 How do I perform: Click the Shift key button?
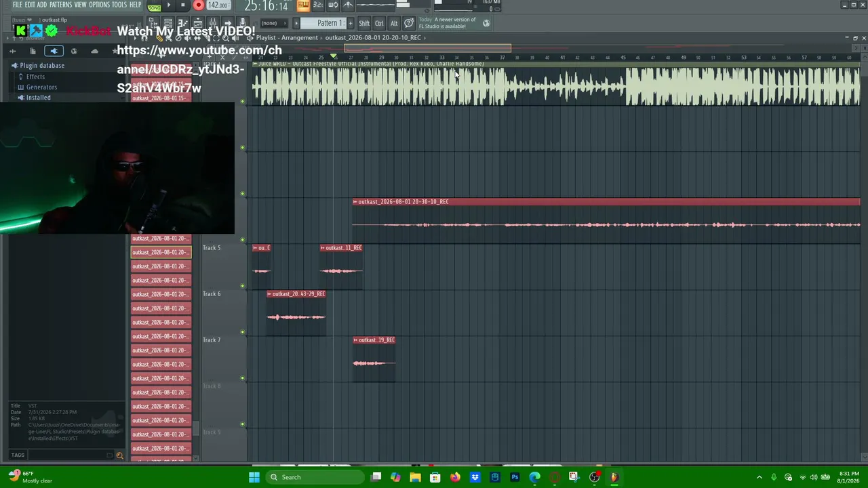[x=364, y=23]
